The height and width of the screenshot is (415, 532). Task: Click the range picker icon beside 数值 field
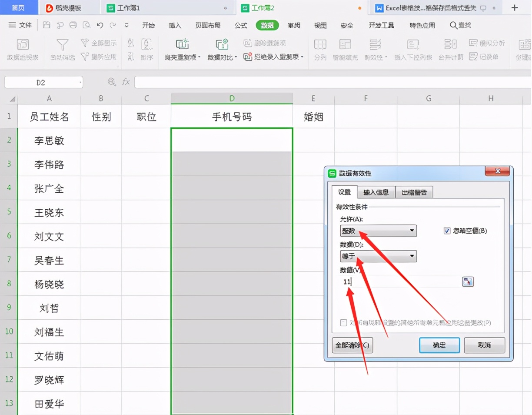click(468, 282)
